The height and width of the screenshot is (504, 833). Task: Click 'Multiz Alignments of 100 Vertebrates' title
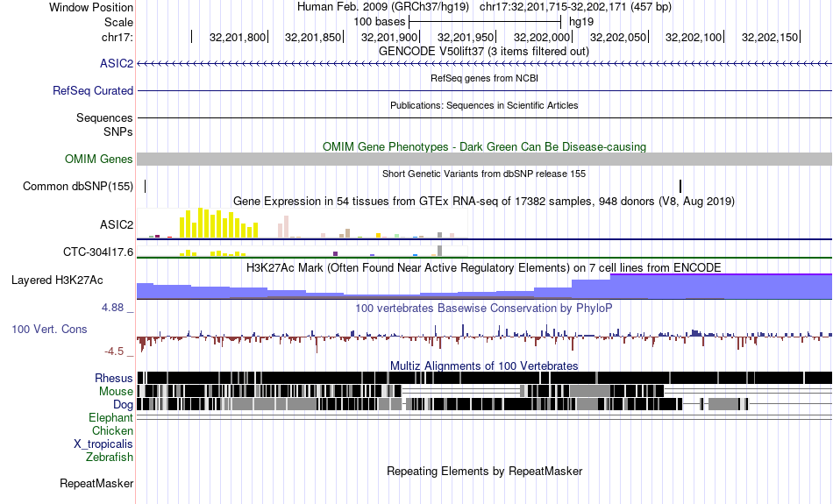coord(484,366)
